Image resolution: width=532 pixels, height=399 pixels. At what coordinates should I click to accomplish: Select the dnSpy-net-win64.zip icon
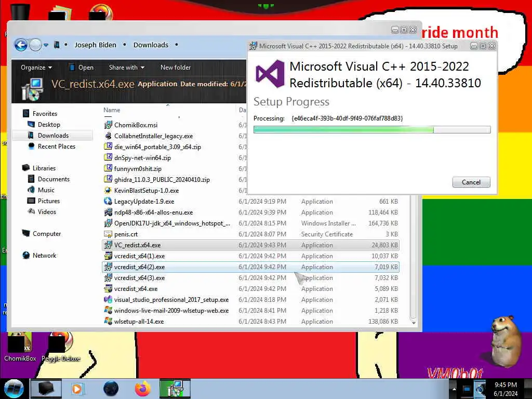click(x=108, y=157)
